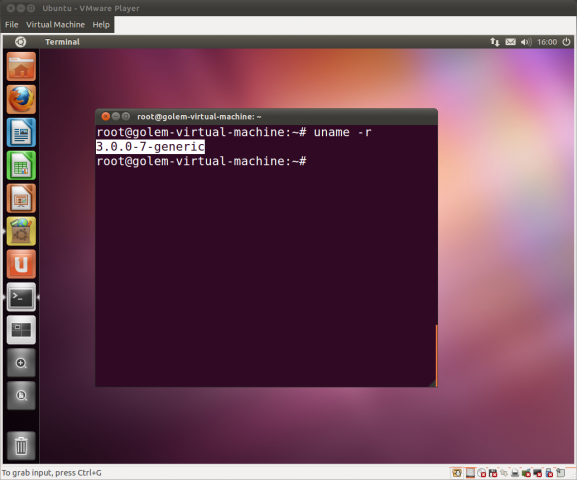Click the network indicator in top panel
The image size is (577, 480).
[x=495, y=42]
